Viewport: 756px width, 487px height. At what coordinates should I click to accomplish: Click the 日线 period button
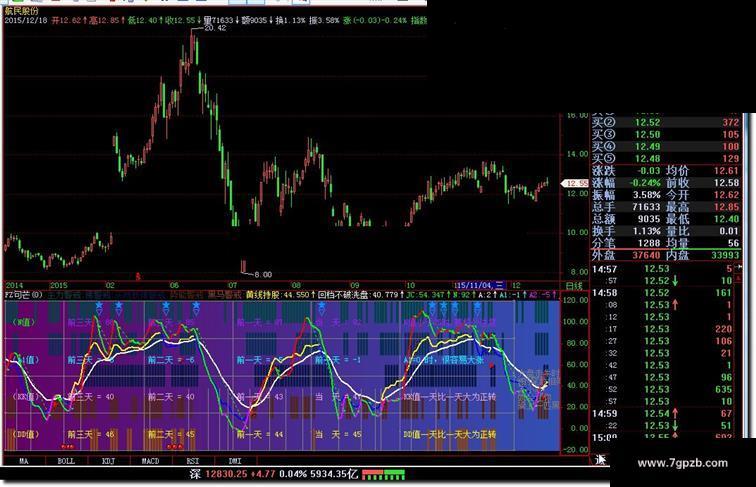[x=574, y=285]
